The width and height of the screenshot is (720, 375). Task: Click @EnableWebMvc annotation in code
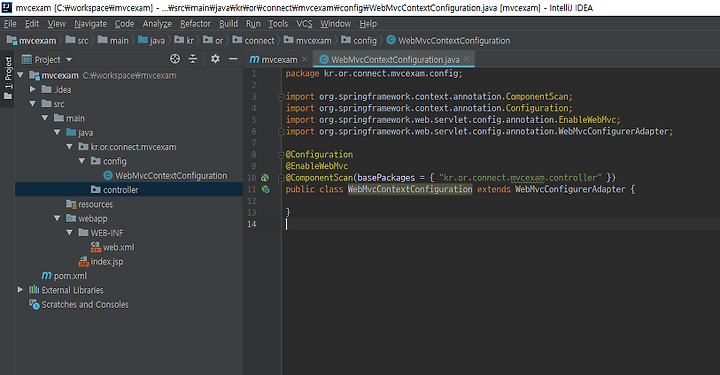[x=316, y=166]
